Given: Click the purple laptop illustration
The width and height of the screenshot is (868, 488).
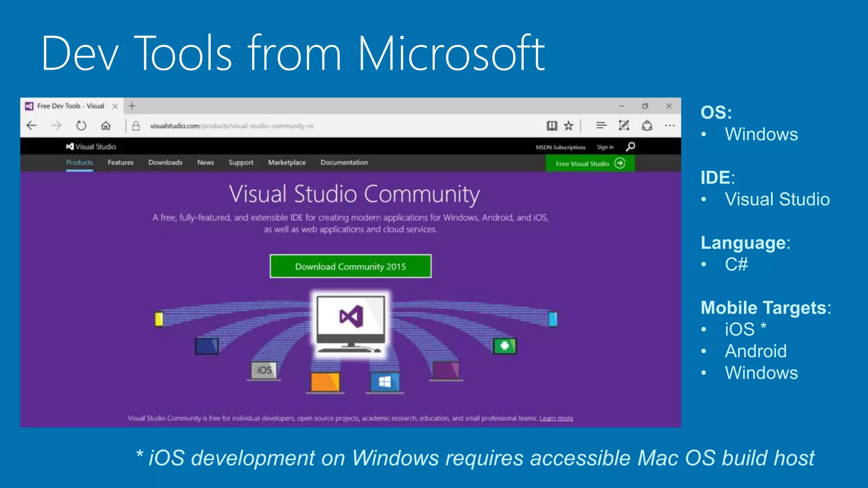Looking at the screenshot, I should [x=446, y=371].
